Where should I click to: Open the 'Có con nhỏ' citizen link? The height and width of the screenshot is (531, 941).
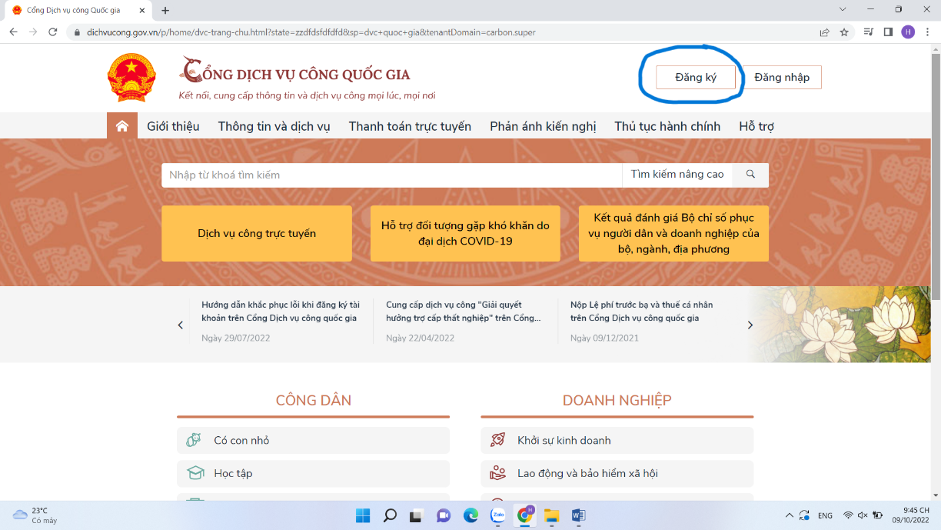(x=241, y=440)
